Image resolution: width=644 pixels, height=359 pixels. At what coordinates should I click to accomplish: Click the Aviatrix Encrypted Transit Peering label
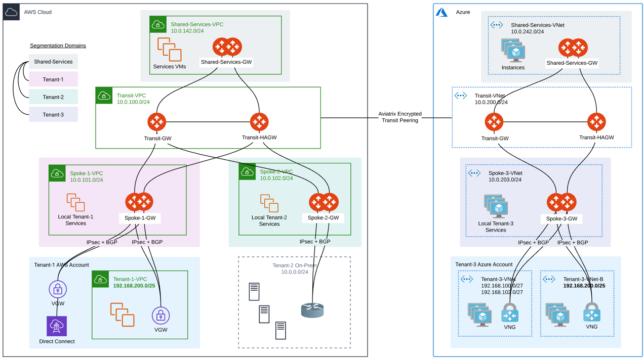point(400,117)
